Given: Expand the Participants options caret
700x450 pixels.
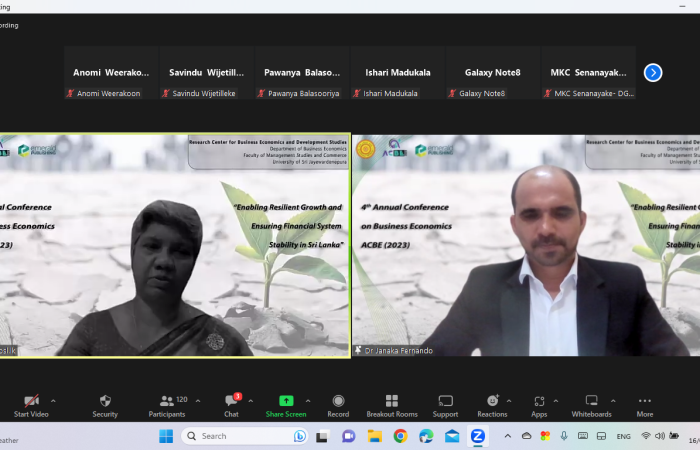Looking at the screenshot, I should pos(198,400).
